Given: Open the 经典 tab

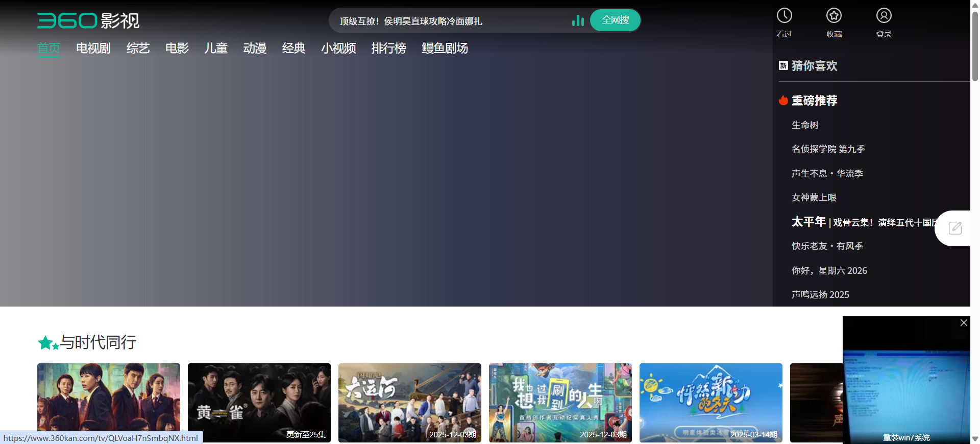Looking at the screenshot, I should tap(294, 48).
